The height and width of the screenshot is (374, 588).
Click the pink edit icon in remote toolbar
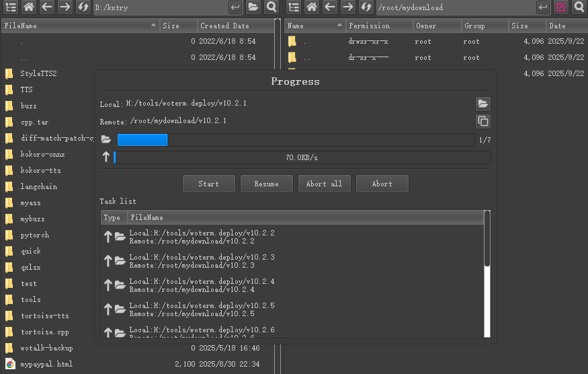[x=560, y=7]
